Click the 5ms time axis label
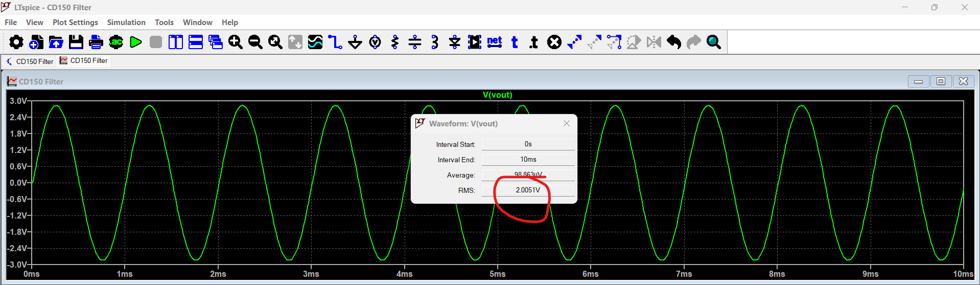Viewport: 980px width, 285px height. (x=497, y=274)
